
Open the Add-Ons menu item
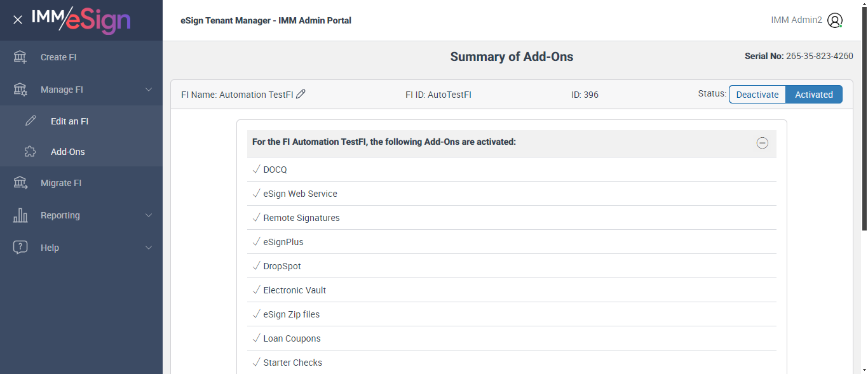point(68,152)
